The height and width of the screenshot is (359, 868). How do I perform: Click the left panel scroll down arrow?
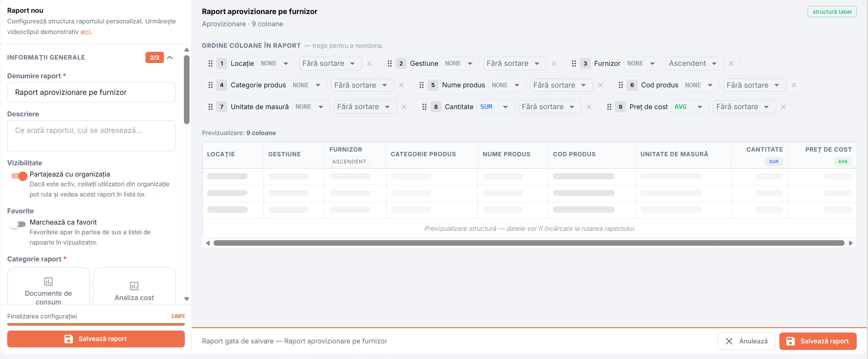(x=187, y=299)
